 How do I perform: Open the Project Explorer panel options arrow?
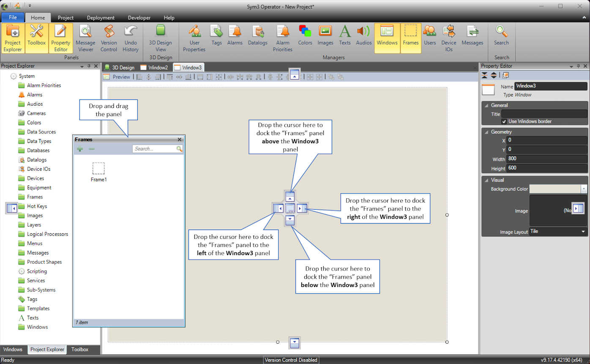click(82, 66)
